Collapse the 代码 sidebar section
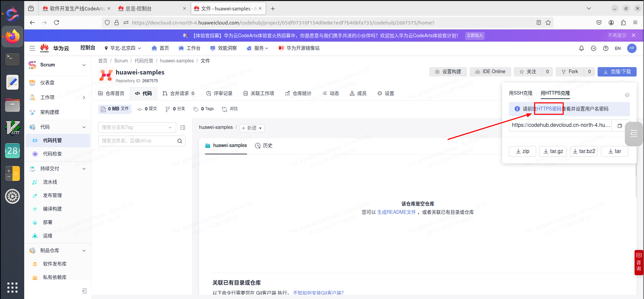The width and height of the screenshot is (644, 299). point(84,127)
